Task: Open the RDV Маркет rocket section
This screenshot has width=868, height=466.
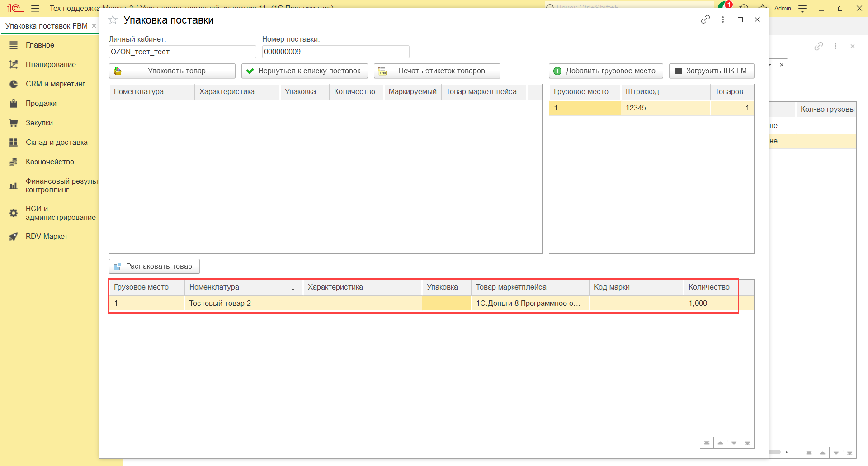Action: point(47,236)
